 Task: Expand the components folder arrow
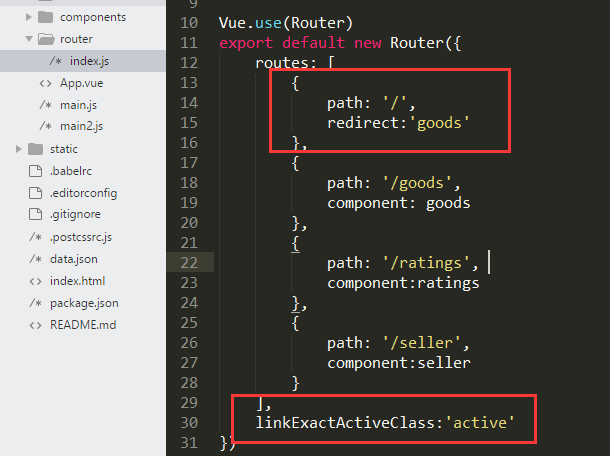28,17
